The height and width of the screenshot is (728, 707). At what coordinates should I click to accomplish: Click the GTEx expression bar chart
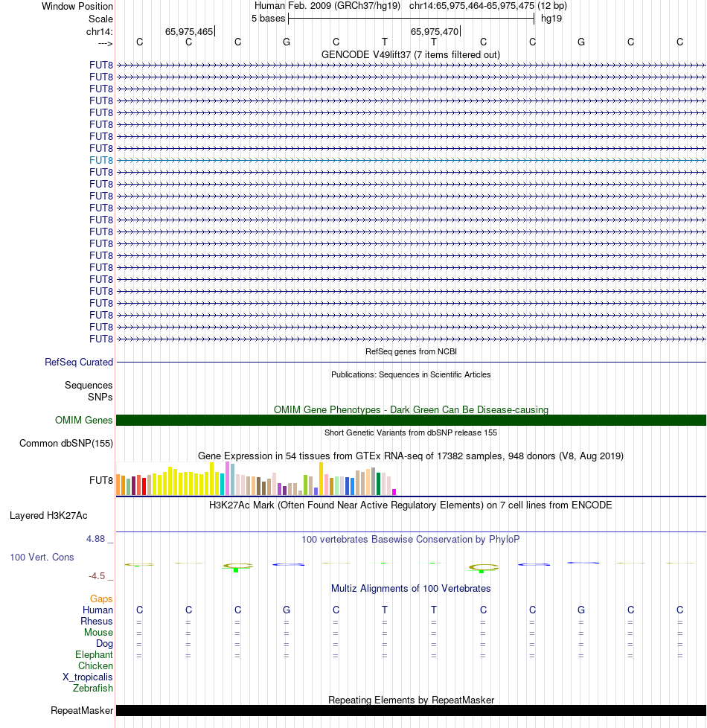click(256, 479)
